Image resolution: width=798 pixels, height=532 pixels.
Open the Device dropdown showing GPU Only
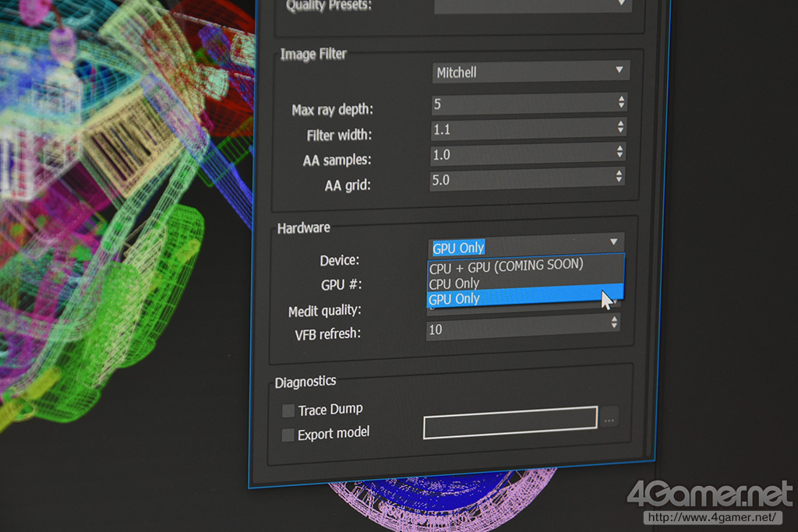coord(526,245)
